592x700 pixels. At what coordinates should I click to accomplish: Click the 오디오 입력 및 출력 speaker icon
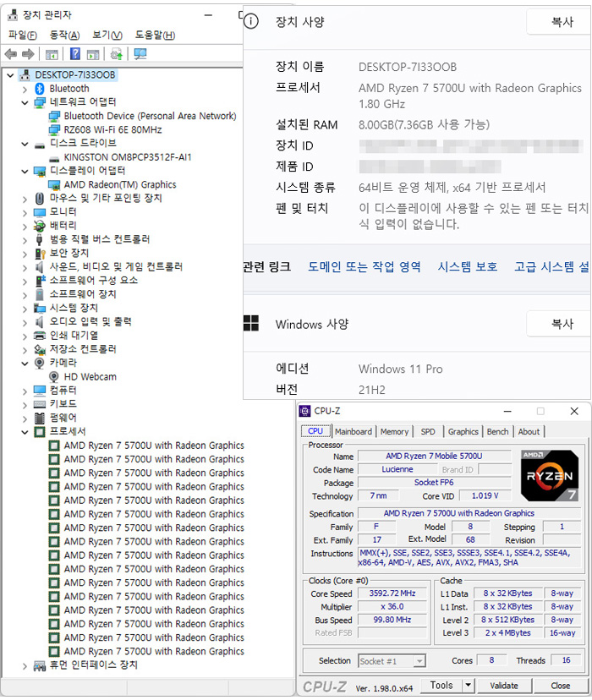coord(39,322)
